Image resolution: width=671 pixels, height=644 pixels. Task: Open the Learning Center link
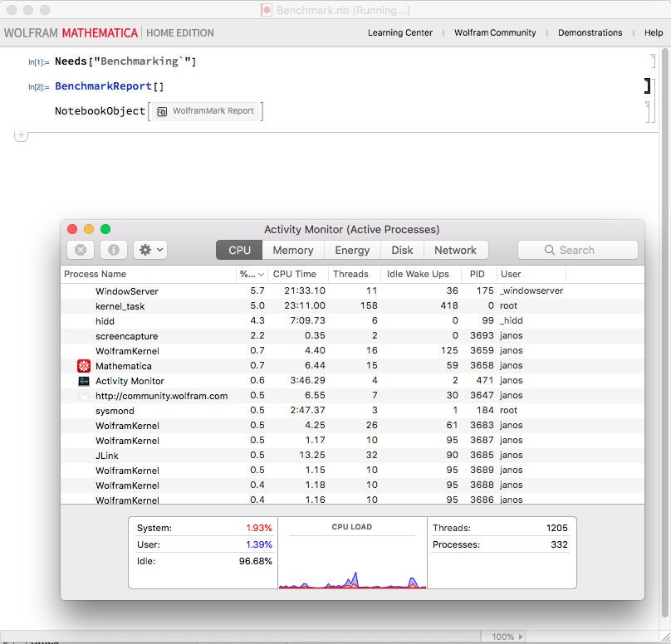tap(400, 32)
